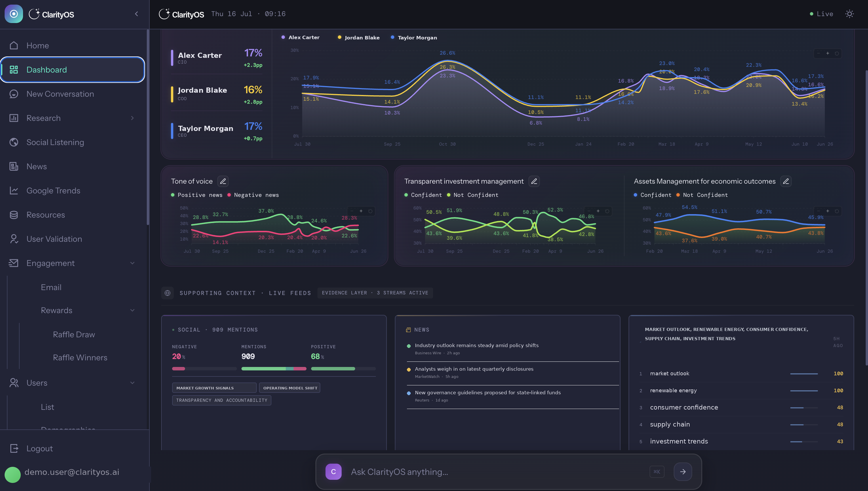The width and height of the screenshot is (868, 491).
Task: Toggle Taylor Morgan series in chart legend
Action: (x=414, y=37)
